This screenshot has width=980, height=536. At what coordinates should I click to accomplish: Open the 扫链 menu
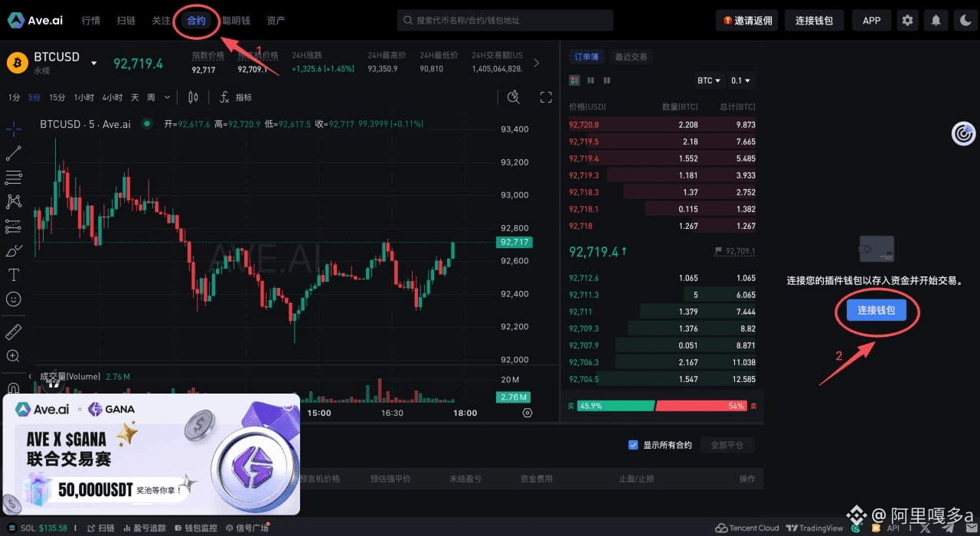click(126, 21)
